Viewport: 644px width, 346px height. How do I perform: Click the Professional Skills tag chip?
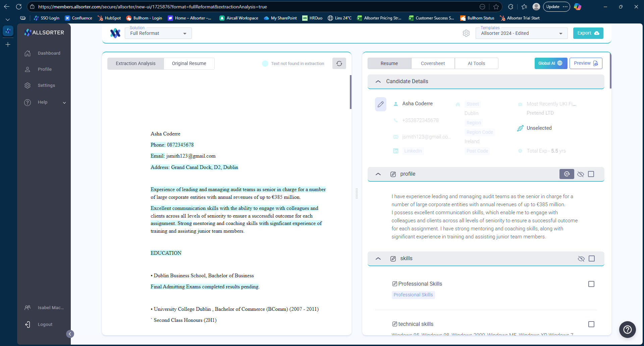click(413, 295)
